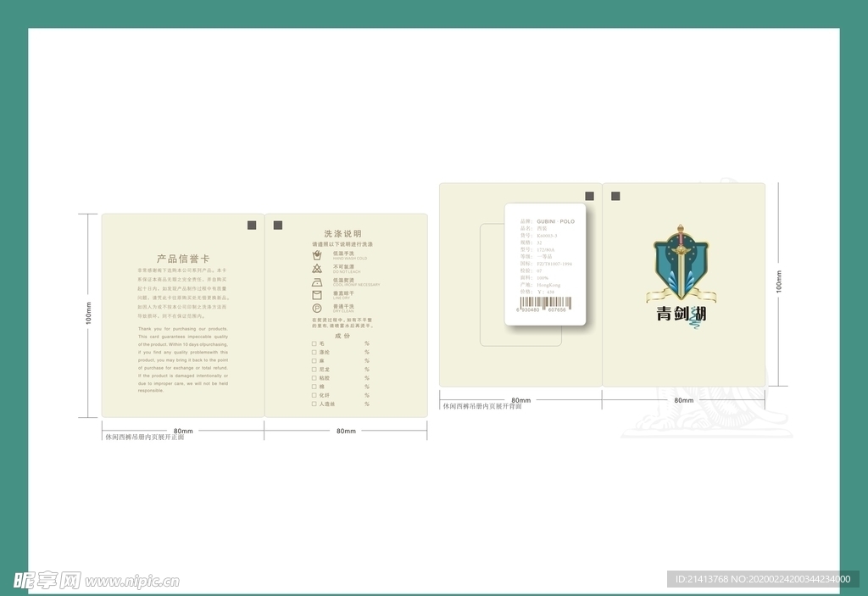
Task: Click the 一等品 grade value
Action: 544,257
